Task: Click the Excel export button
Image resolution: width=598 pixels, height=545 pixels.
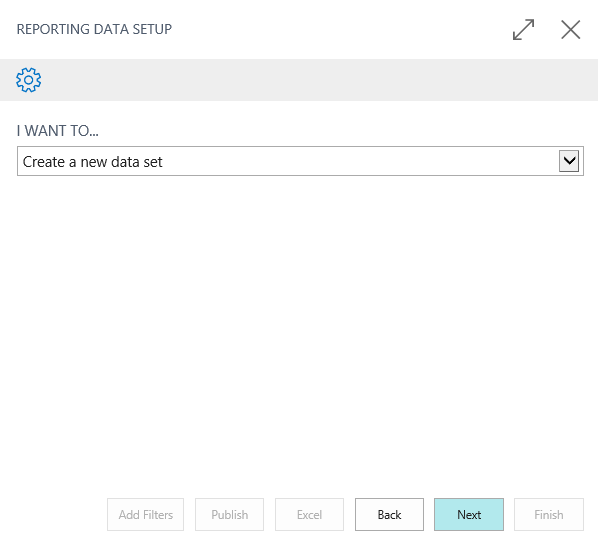Action: click(309, 514)
